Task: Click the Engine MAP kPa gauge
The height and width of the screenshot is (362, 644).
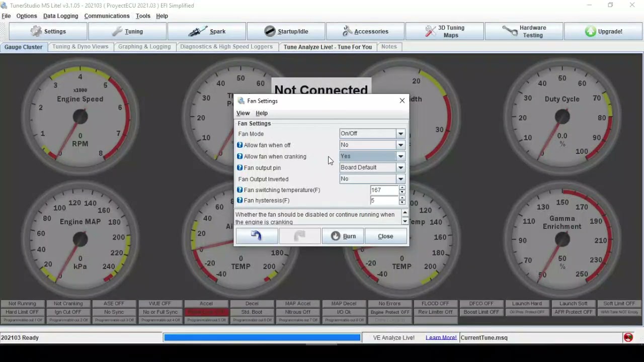Action: click(x=80, y=239)
